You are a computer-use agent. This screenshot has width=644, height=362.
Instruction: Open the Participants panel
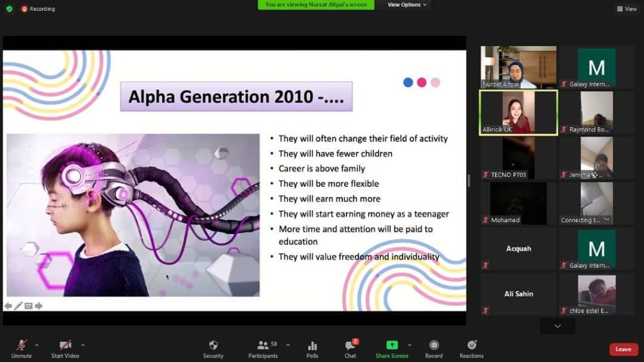(263, 349)
